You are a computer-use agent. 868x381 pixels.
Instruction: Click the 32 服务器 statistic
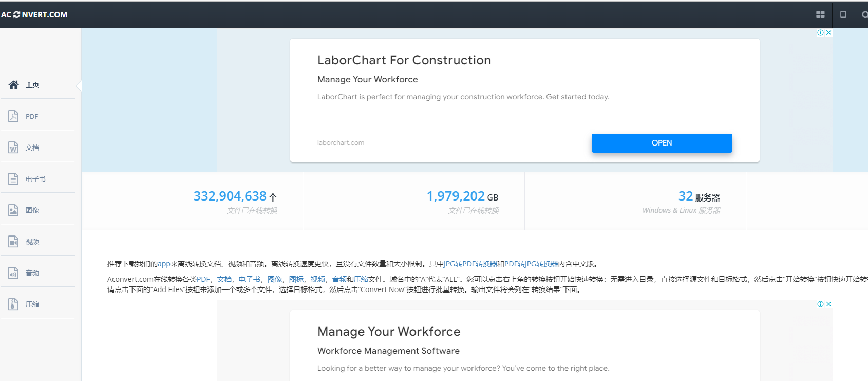click(x=699, y=196)
